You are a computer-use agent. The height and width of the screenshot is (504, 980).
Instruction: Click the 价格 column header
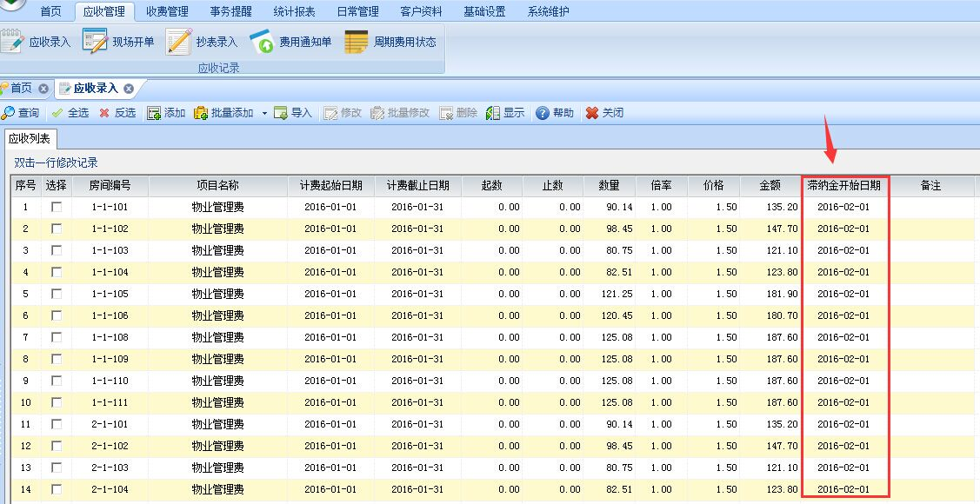pos(714,185)
